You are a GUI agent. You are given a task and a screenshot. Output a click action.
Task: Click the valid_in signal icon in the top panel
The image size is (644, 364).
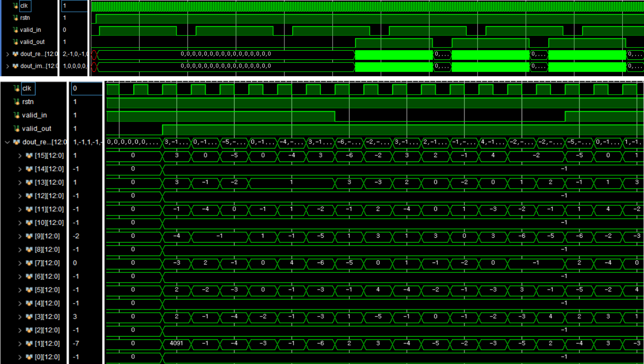pos(16,30)
